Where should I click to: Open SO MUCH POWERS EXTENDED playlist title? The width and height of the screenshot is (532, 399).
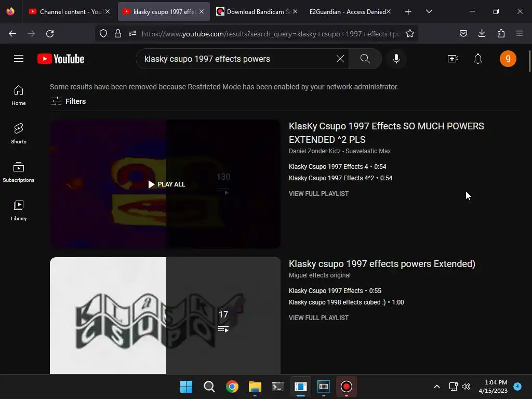[386, 132]
